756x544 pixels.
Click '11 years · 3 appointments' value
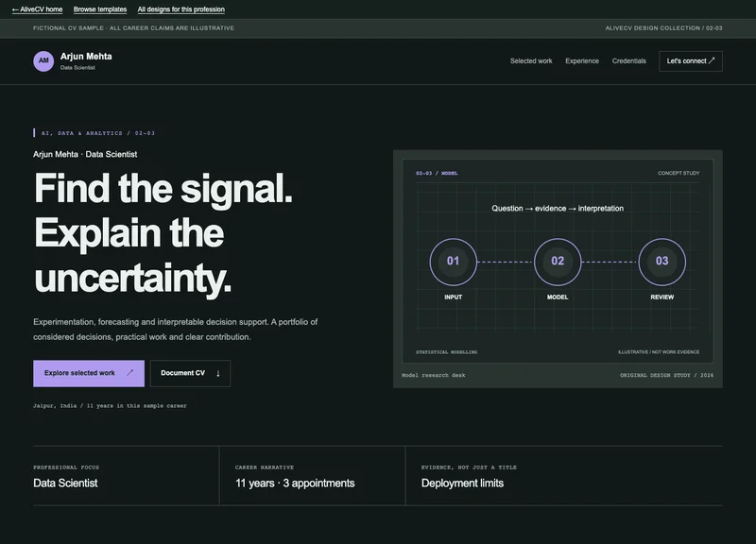295,484
